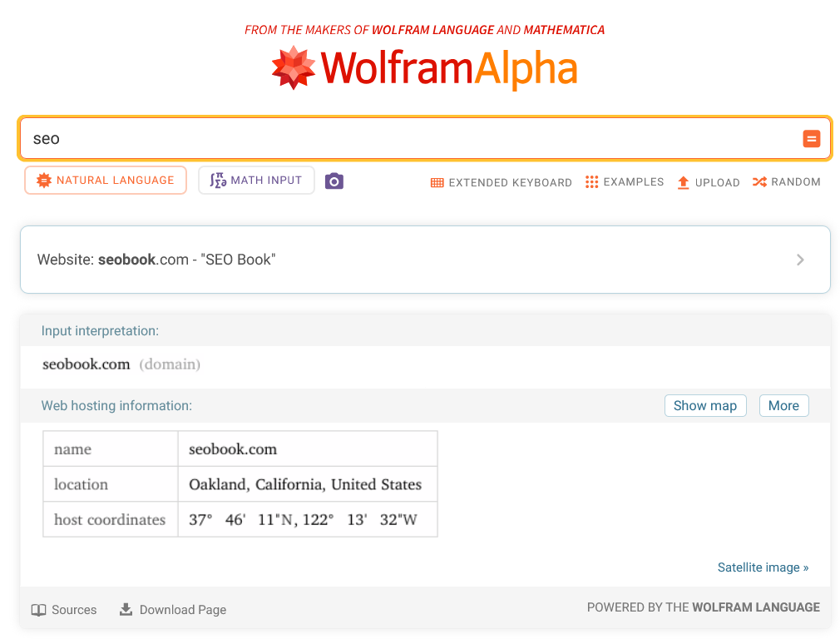This screenshot has height=639, width=840.
Task: Click the More button for hosting info
Action: point(783,406)
